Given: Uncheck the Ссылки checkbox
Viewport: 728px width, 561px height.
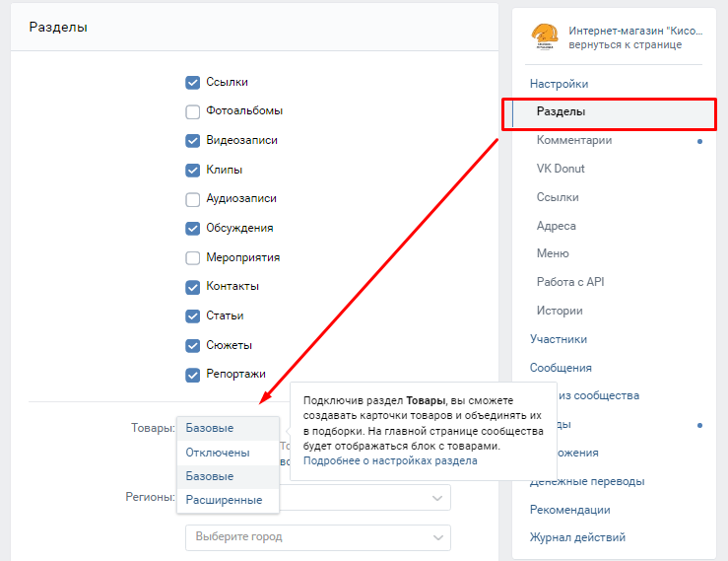Looking at the screenshot, I should pyautogui.click(x=193, y=82).
